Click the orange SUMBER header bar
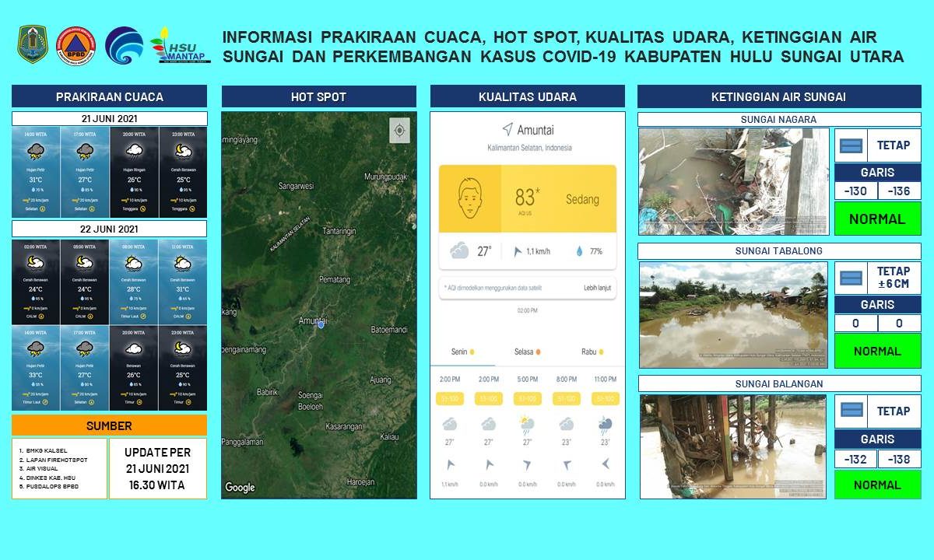Image resolution: width=934 pixels, height=560 pixels. click(109, 425)
